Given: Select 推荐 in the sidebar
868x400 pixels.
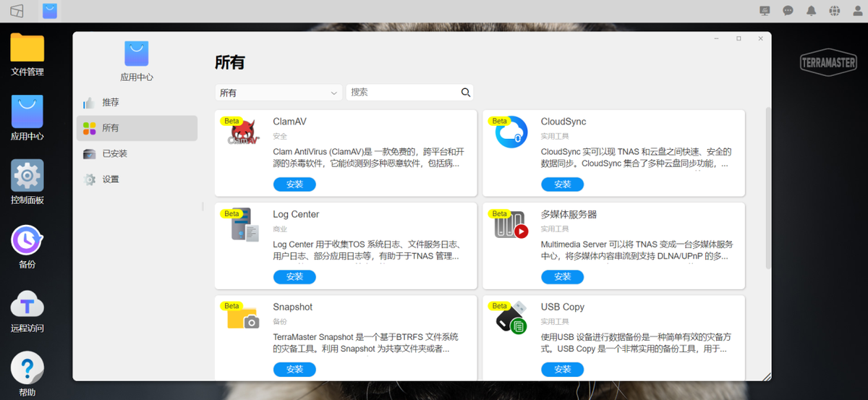Looking at the screenshot, I should pos(137,103).
